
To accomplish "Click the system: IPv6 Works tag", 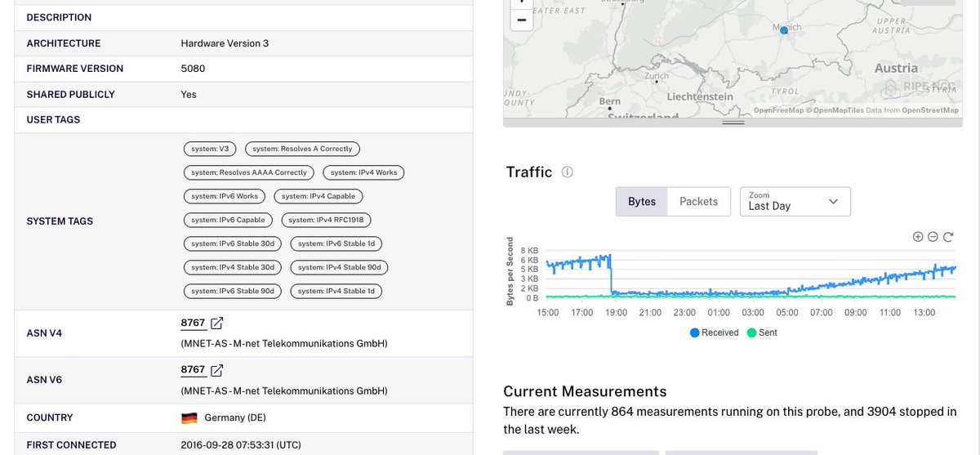I will [225, 196].
